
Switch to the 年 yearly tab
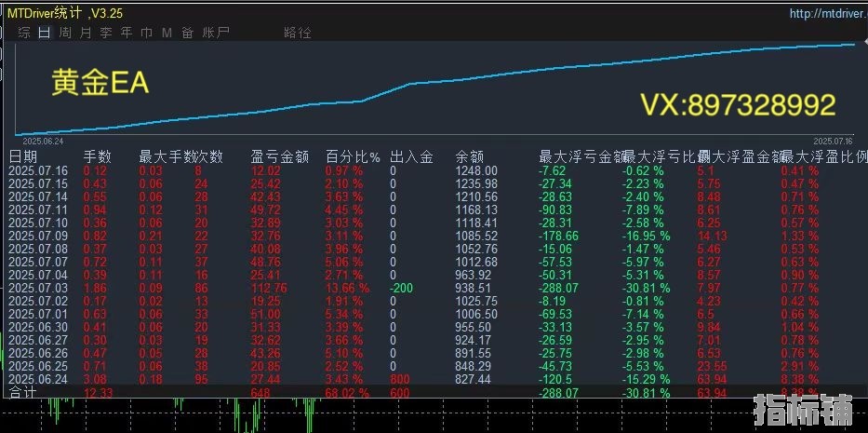point(127,33)
